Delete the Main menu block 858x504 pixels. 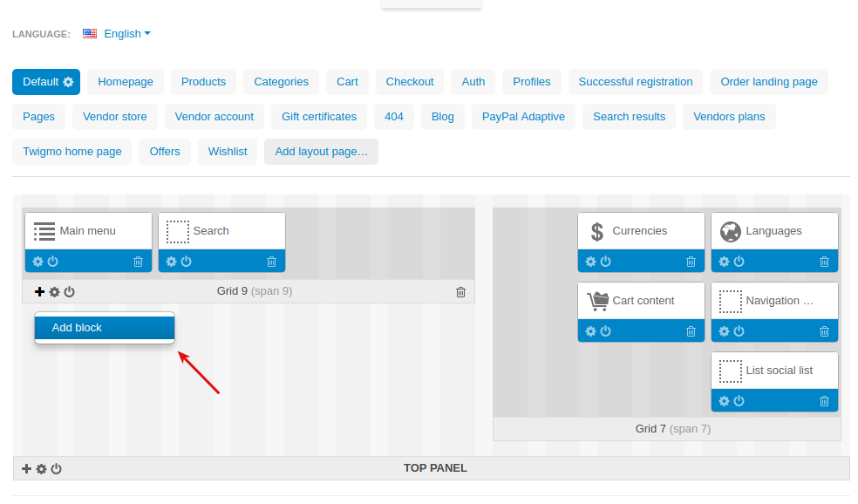[139, 262]
